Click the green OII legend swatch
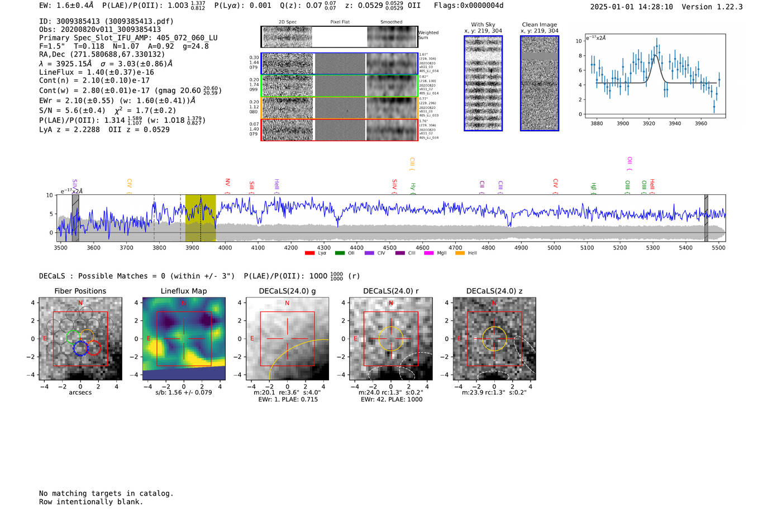 click(x=340, y=253)
